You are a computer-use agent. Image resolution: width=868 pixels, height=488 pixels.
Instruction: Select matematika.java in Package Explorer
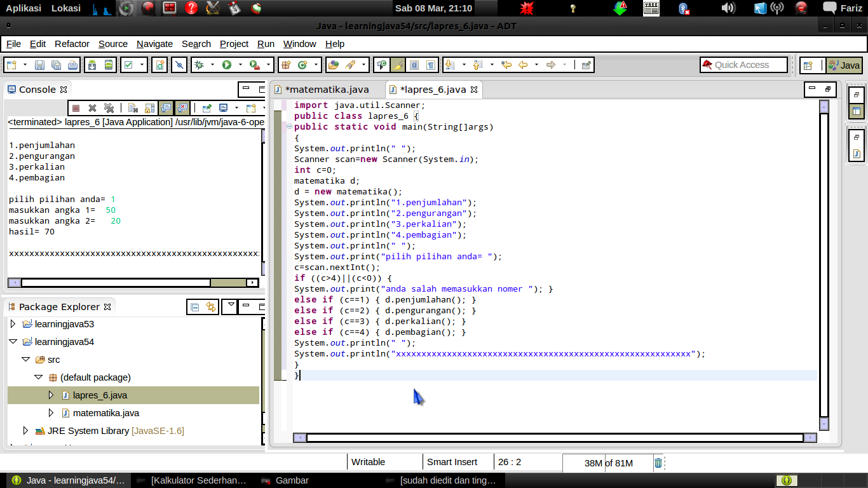pyautogui.click(x=105, y=413)
